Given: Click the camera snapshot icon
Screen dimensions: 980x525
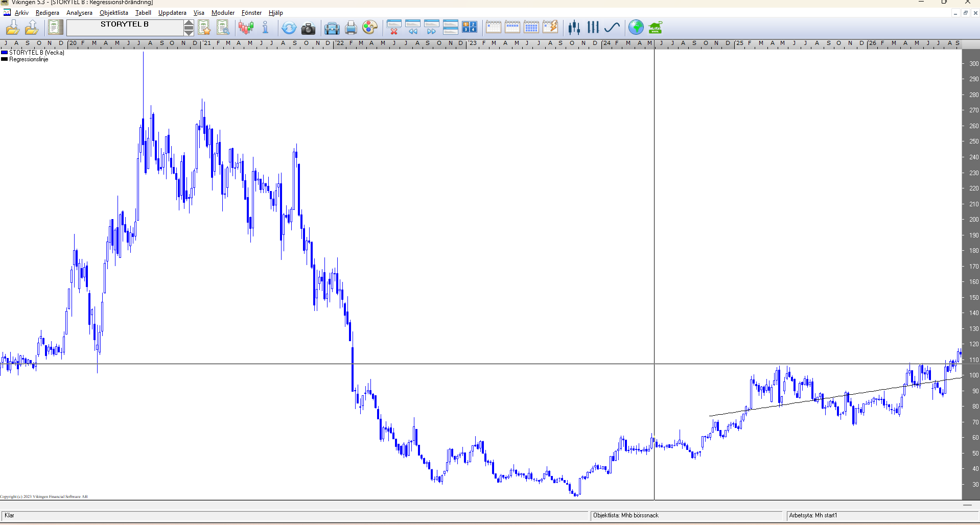Looking at the screenshot, I should click(308, 28).
